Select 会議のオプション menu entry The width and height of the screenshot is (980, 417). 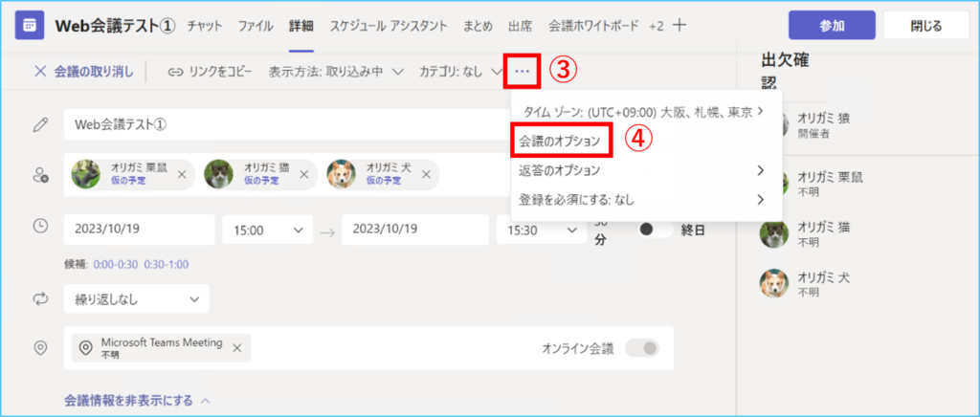[x=561, y=141]
